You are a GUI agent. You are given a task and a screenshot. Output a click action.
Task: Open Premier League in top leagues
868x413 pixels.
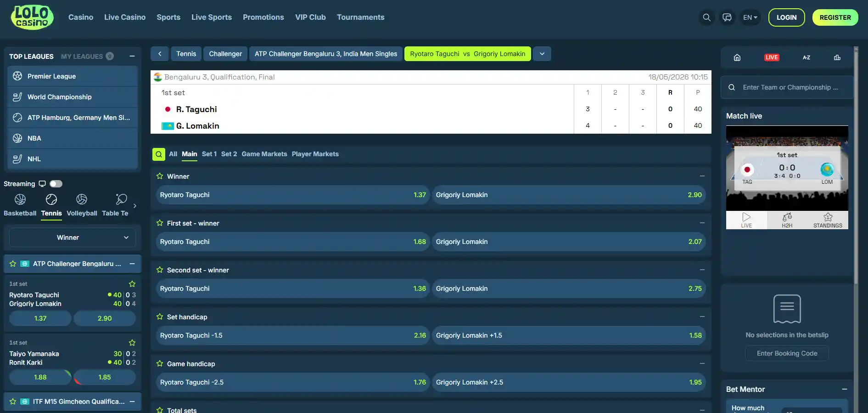tap(73, 76)
